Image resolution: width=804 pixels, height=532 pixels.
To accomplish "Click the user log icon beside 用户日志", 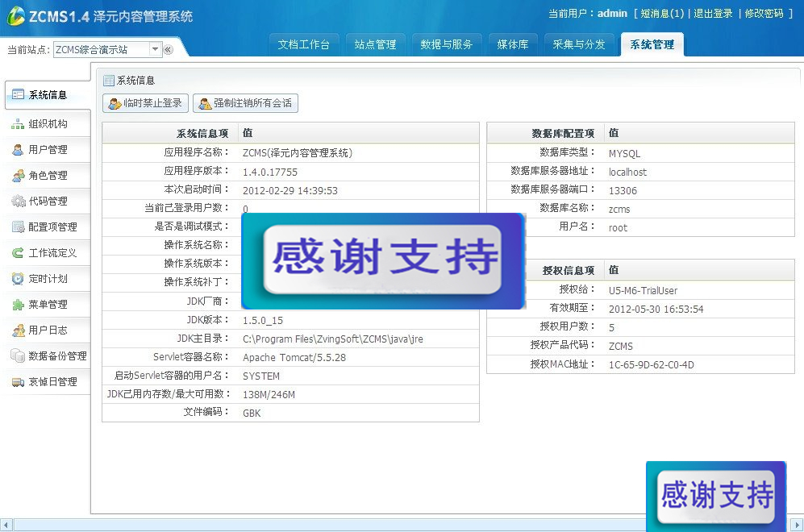I will tap(18, 330).
